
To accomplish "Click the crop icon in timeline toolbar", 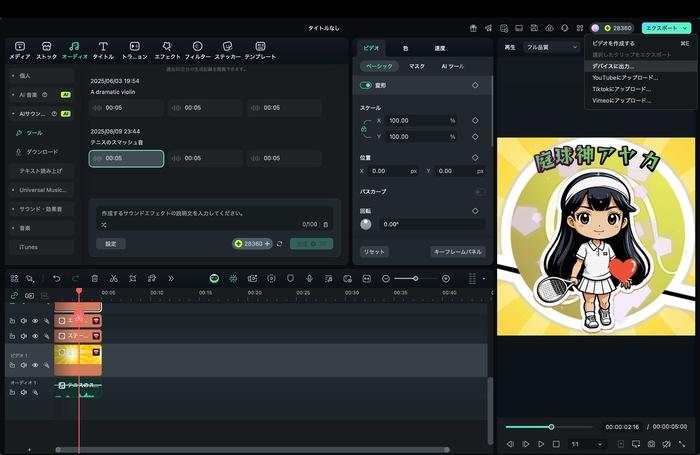I will coord(133,279).
